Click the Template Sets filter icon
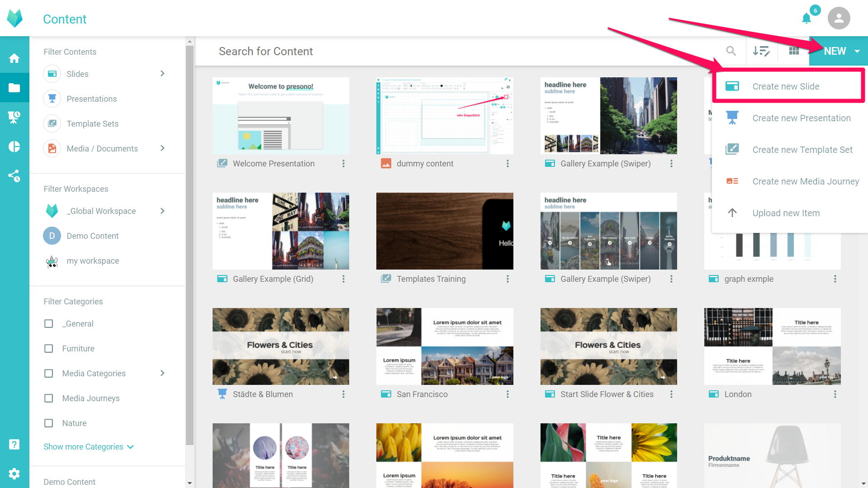The image size is (868, 488). pyautogui.click(x=52, y=123)
